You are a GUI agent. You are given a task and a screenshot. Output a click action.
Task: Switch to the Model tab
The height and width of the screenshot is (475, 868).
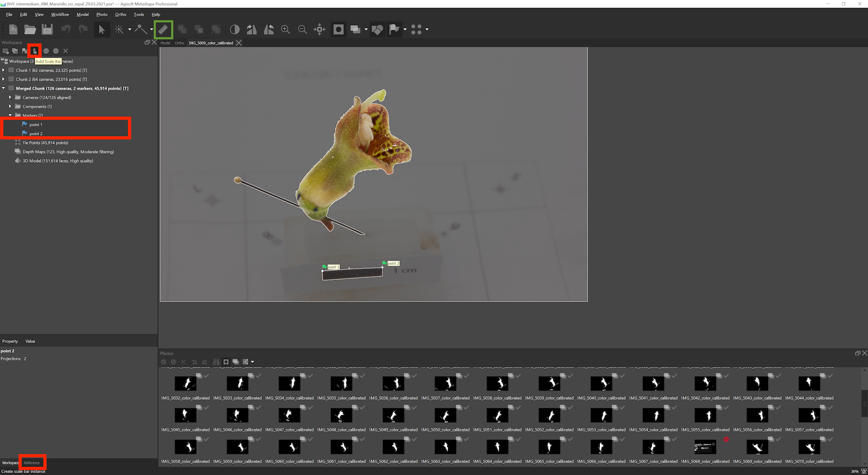(x=165, y=42)
